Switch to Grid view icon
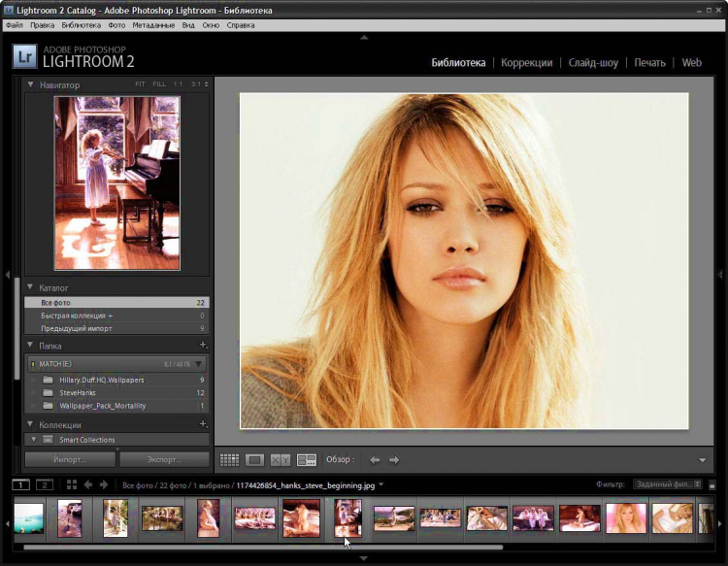The image size is (728, 566). point(229,459)
